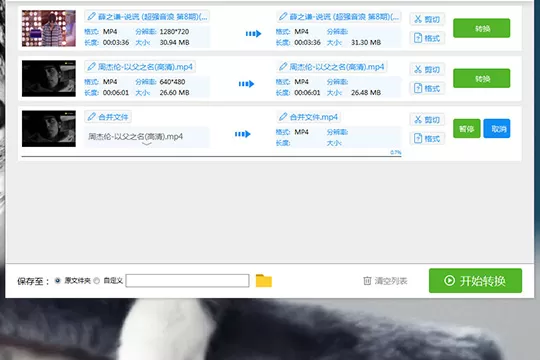Click the pencil icon beside source 薛之谦-说谎 filename
The width and height of the screenshot is (540, 360).
tap(91, 16)
